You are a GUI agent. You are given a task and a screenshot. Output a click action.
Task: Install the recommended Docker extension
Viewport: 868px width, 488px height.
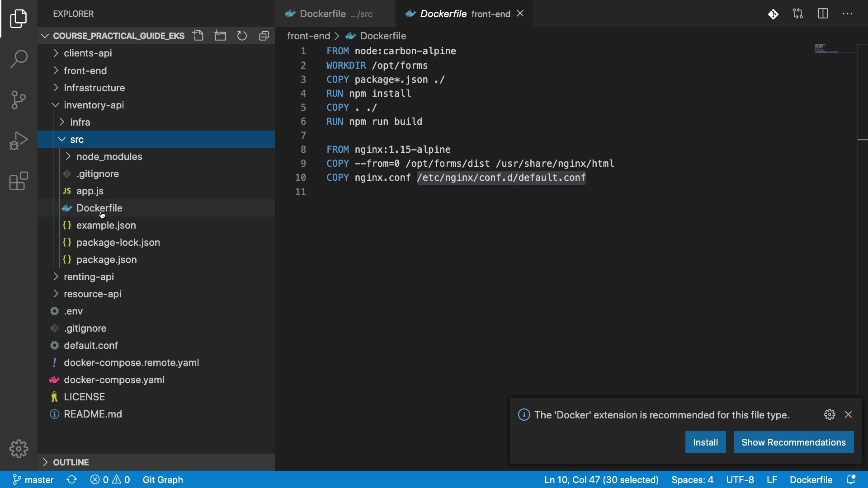[x=705, y=442]
